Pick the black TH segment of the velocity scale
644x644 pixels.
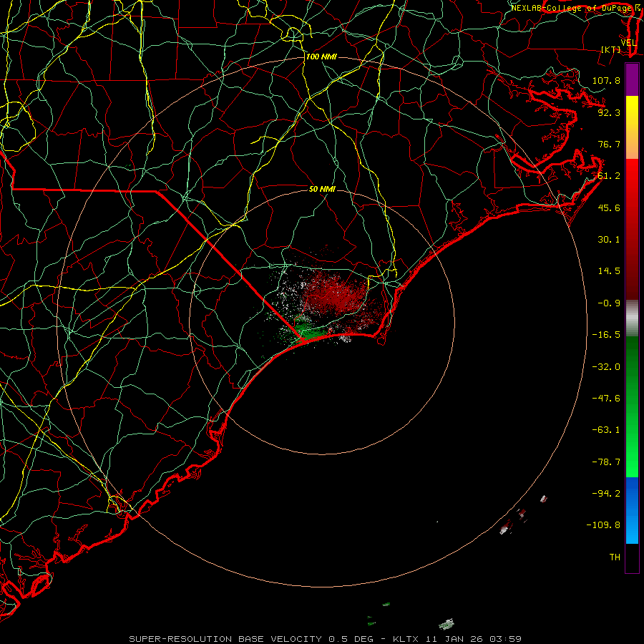[x=632, y=558]
